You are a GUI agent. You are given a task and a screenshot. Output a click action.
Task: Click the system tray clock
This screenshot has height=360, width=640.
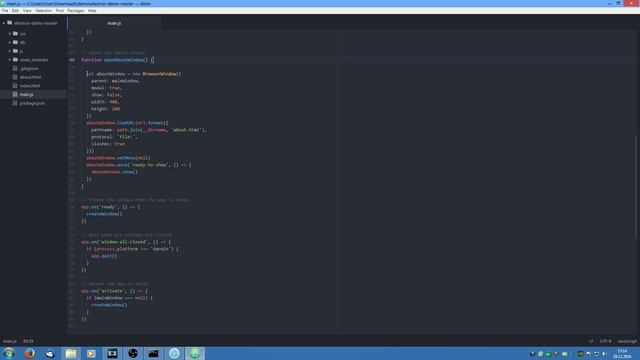coord(622,353)
